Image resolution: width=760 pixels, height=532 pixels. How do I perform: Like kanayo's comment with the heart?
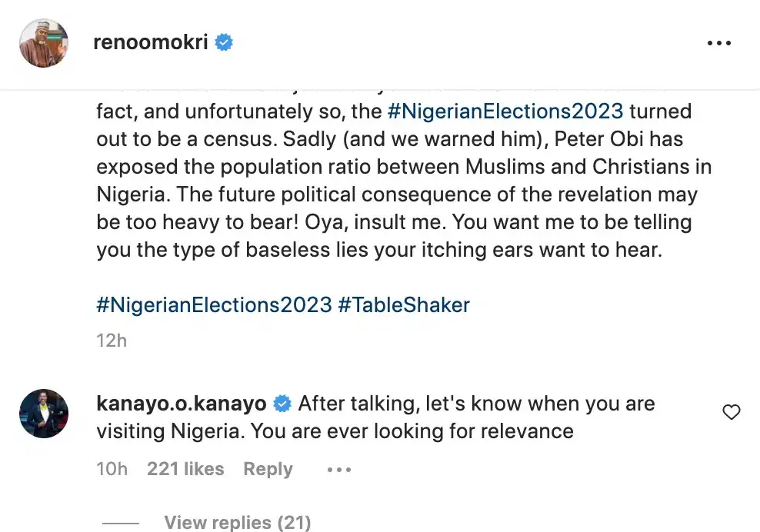pyautogui.click(x=732, y=413)
